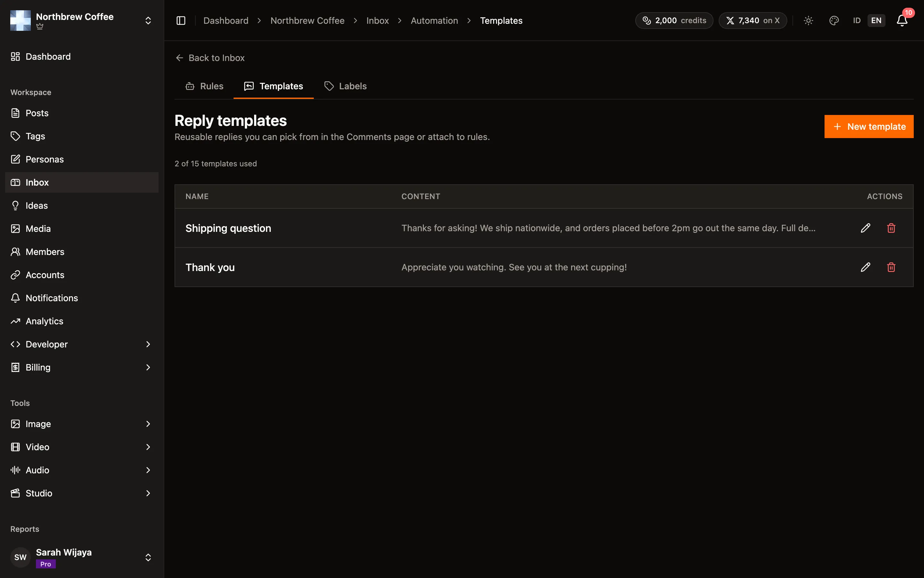Open the notifications bell
The width and height of the screenshot is (924, 578).
point(902,21)
